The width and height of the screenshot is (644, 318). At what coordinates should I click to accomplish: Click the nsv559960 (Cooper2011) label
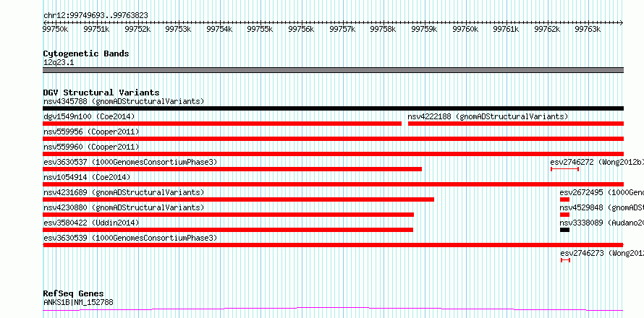(x=91, y=147)
